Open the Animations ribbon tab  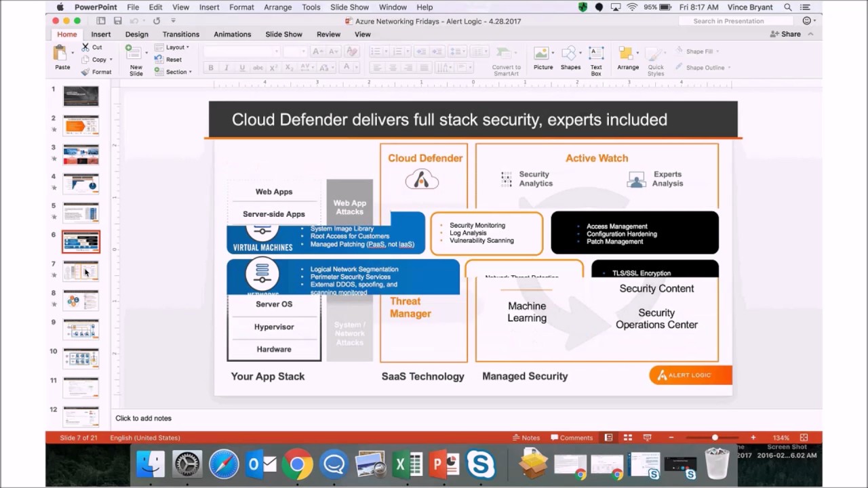click(x=233, y=34)
